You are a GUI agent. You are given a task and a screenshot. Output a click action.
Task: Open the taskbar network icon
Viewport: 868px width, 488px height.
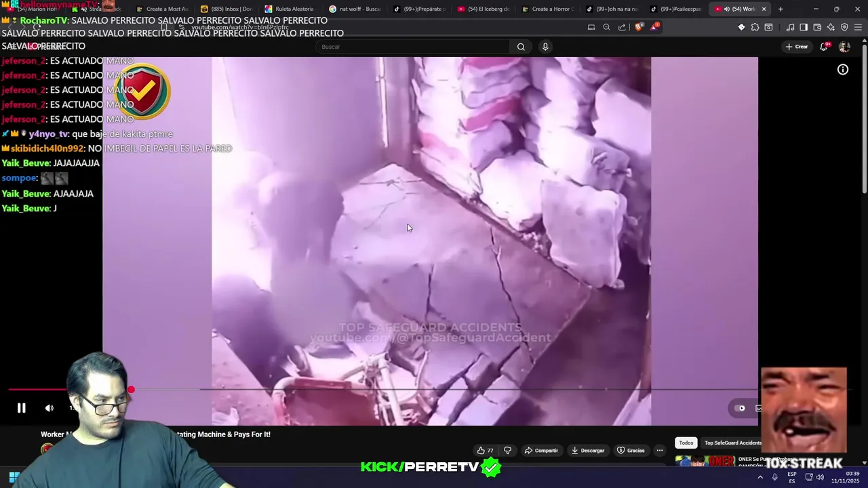coord(808,477)
